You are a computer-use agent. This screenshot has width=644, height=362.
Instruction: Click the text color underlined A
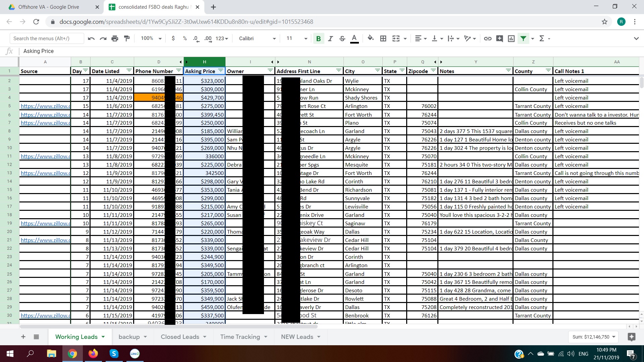[354, 39]
